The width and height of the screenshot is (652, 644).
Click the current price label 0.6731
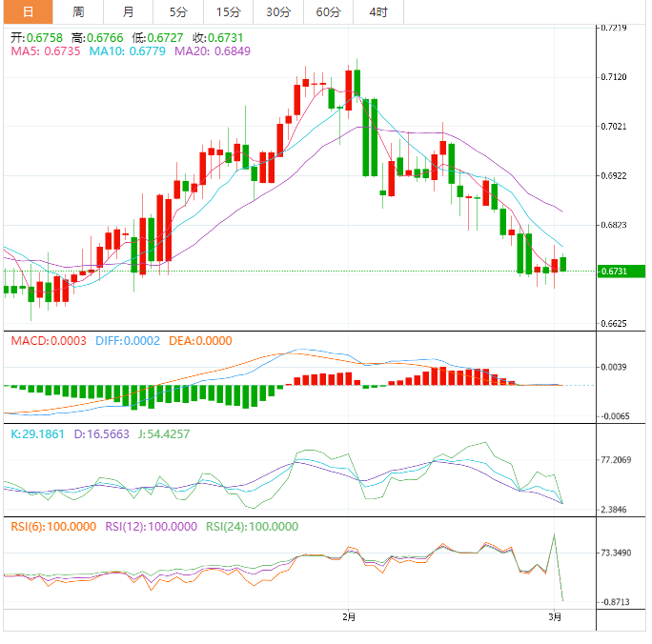621,272
